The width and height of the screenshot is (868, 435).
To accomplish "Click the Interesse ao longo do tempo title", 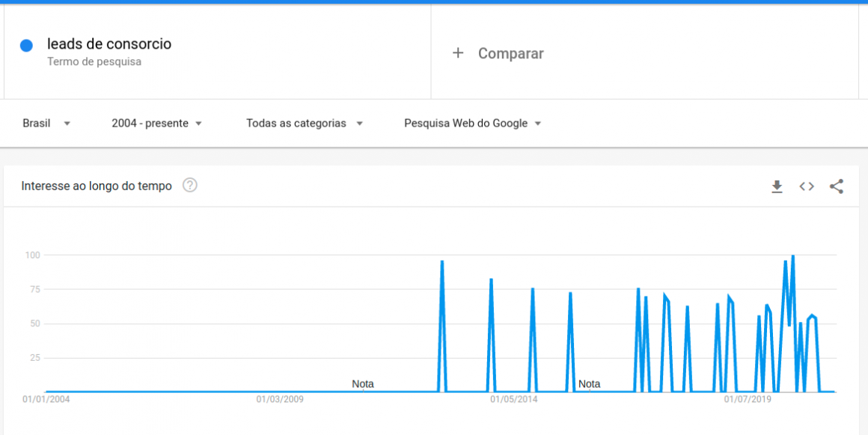I will click(97, 186).
